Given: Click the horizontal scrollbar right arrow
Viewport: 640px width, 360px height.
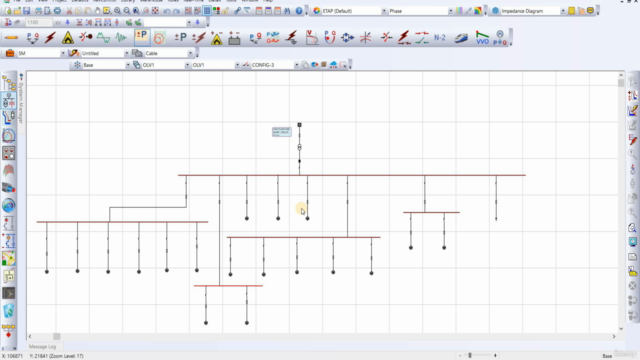Looking at the screenshot, I should (x=614, y=336).
